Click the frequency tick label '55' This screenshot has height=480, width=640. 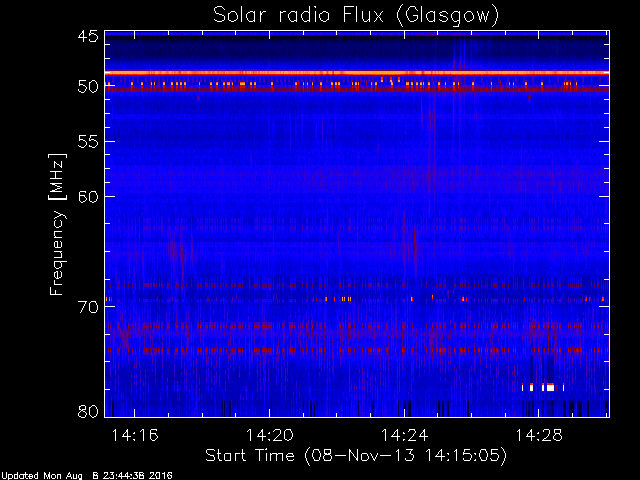click(x=88, y=142)
